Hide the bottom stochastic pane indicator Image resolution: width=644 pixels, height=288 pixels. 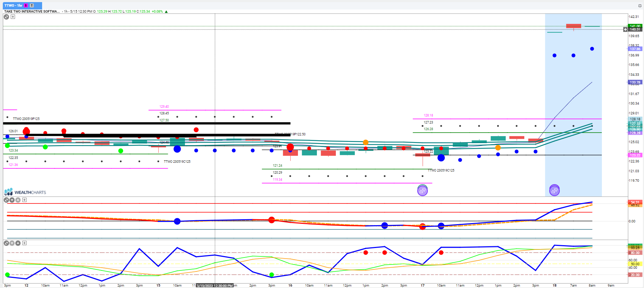(x=6, y=243)
